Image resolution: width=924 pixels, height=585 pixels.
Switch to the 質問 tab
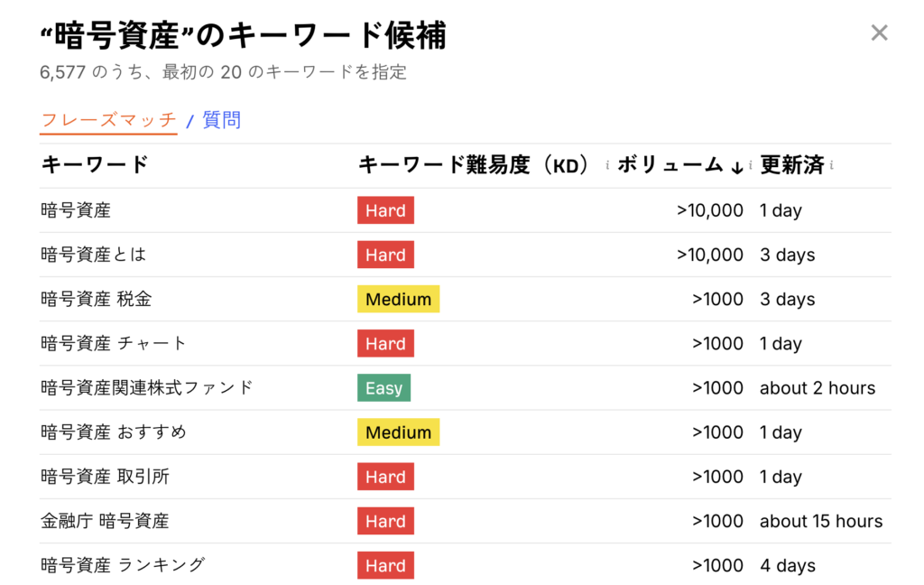[x=221, y=120]
